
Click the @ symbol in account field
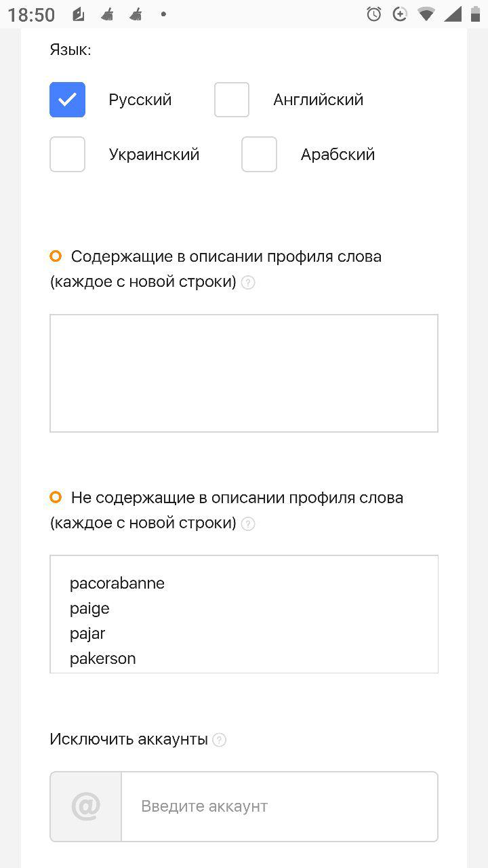tap(86, 806)
